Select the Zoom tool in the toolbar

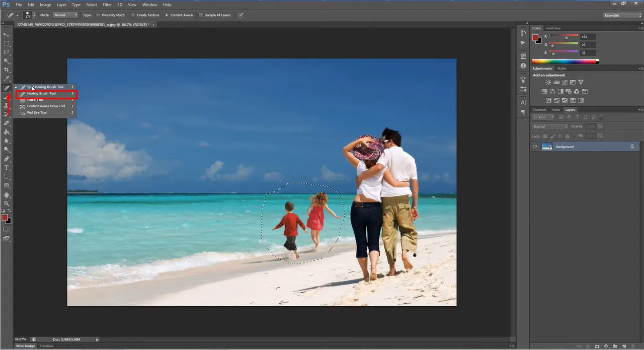tap(7, 203)
